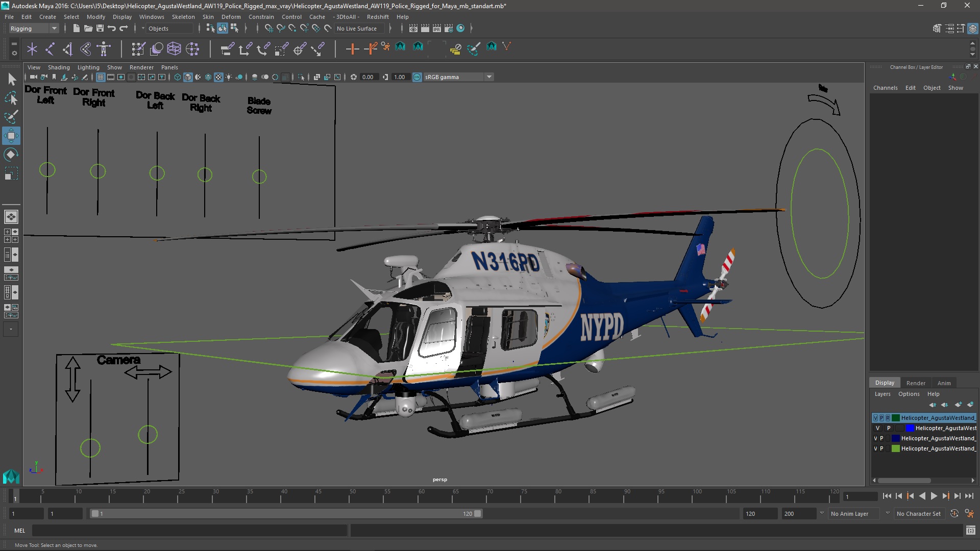
Task: Toggle reference R box of first layer
Action: pos(888,418)
